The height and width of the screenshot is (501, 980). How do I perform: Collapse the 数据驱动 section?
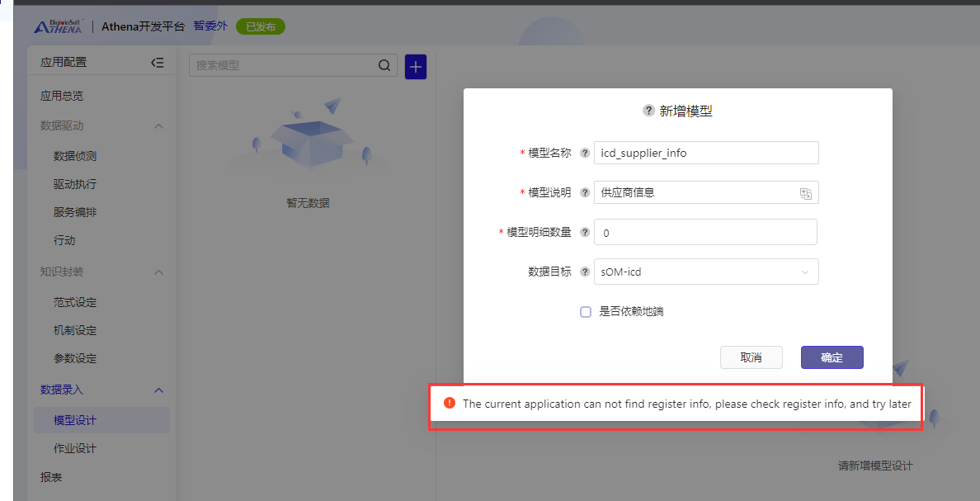tap(159, 126)
